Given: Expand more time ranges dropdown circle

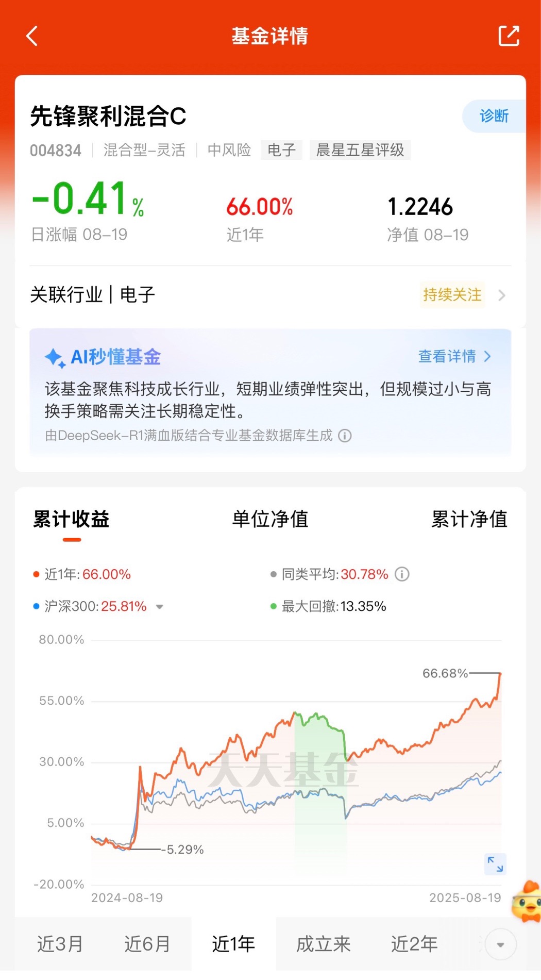Looking at the screenshot, I should 500,944.
